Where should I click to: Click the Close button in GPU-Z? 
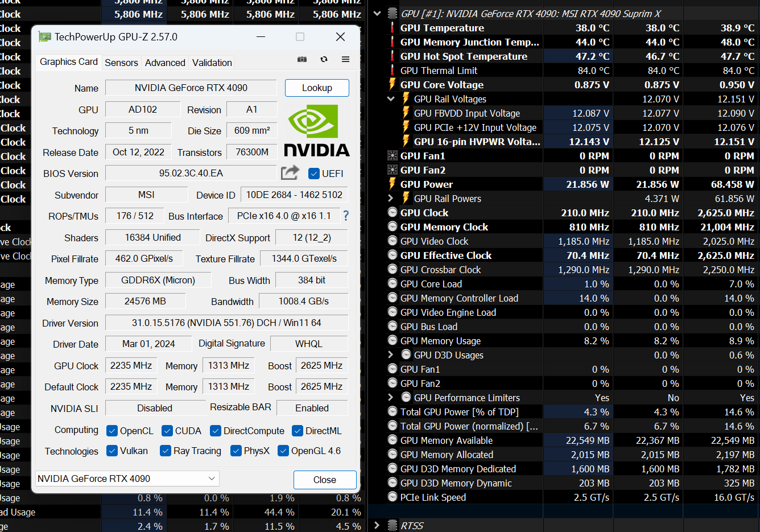[325, 480]
